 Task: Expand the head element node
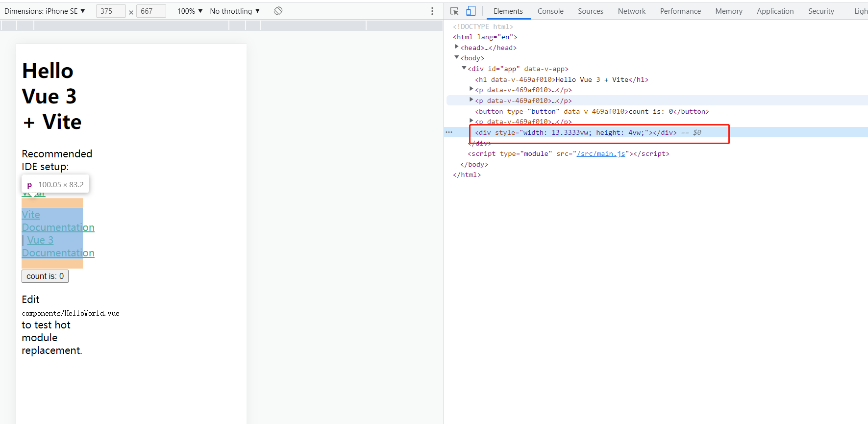pos(456,47)
